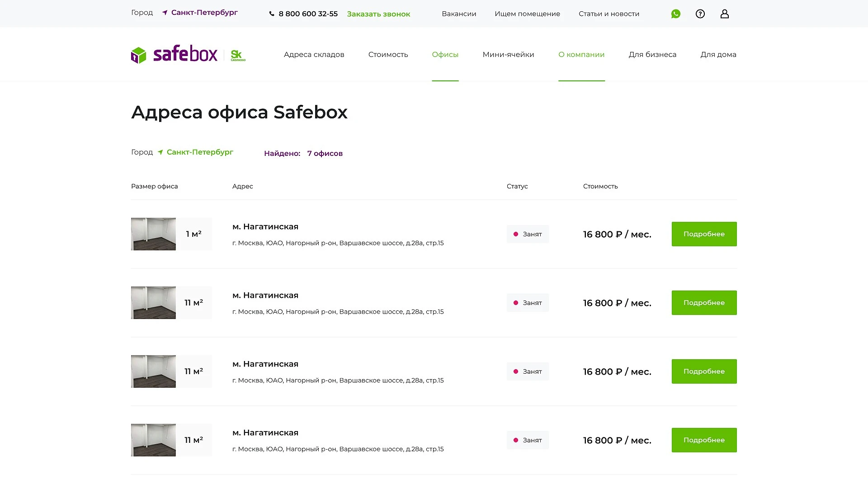Click the help question mark icon
The width and height of the screenshot is (868, 488).
tap(700, 14)
